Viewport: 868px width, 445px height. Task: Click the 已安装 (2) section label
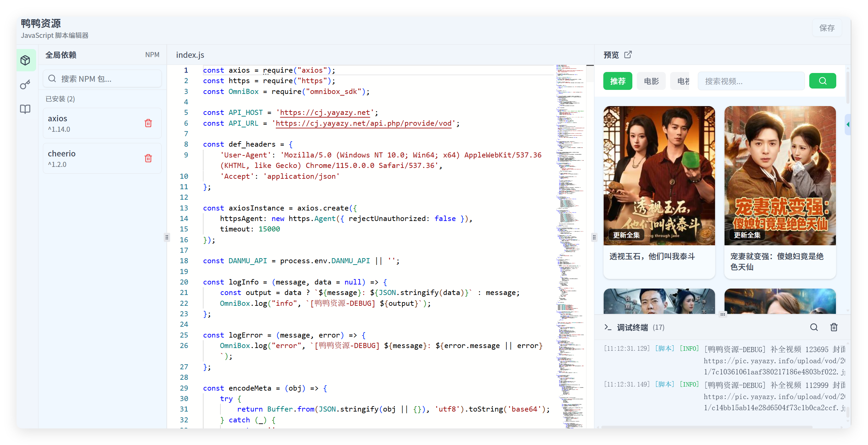coord(60,99)
